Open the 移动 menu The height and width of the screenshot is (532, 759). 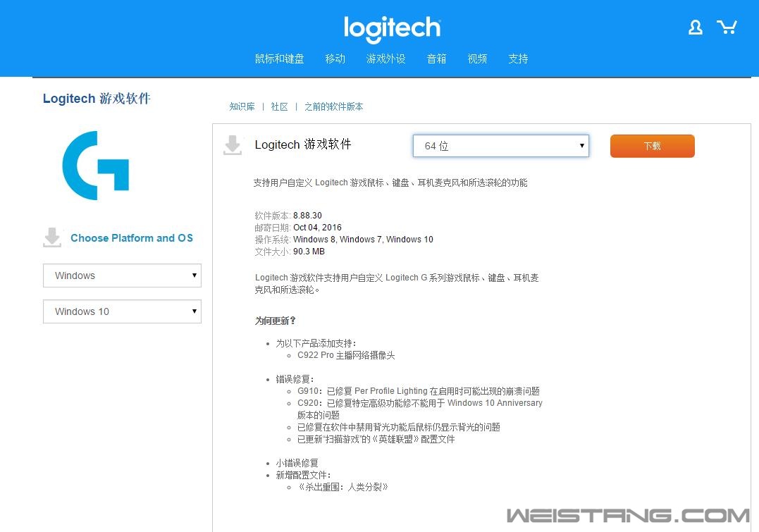(x=335, y=58)
